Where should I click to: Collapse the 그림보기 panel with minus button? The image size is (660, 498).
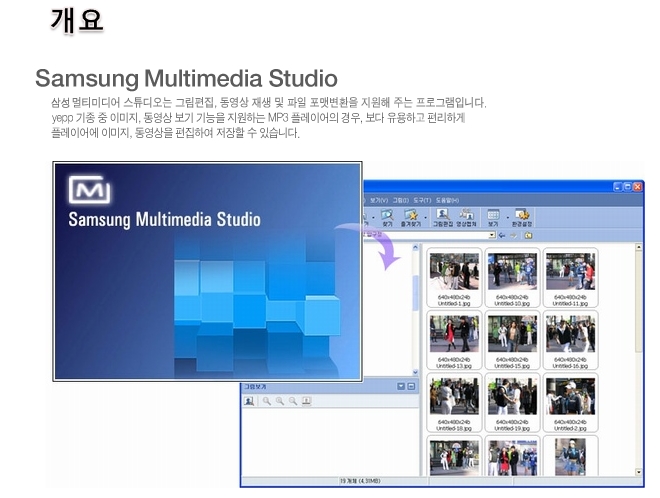click(x=411, y=386)
